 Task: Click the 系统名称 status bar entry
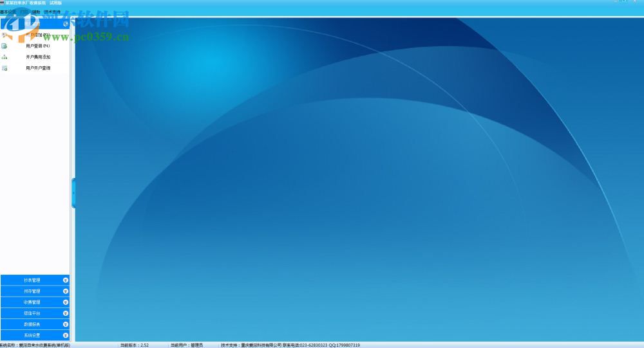coord(35,345)
